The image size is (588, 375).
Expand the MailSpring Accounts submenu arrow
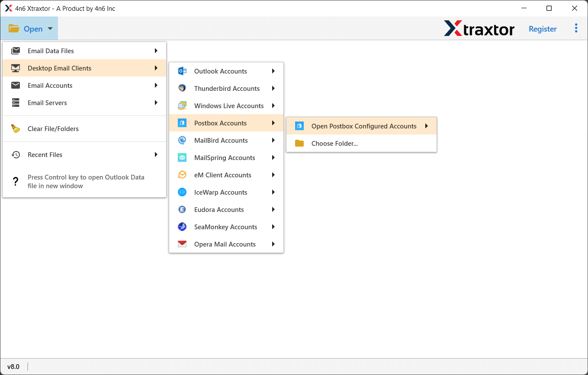[273, 157]
